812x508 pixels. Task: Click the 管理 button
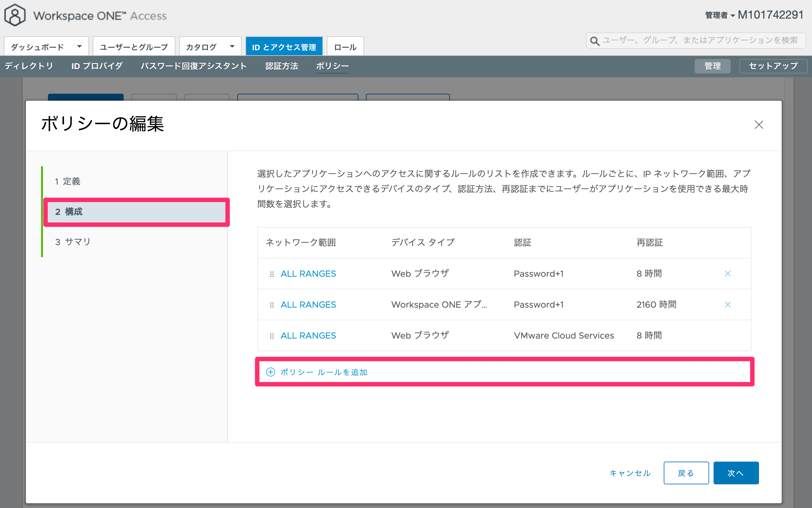(x=712, y=66)
